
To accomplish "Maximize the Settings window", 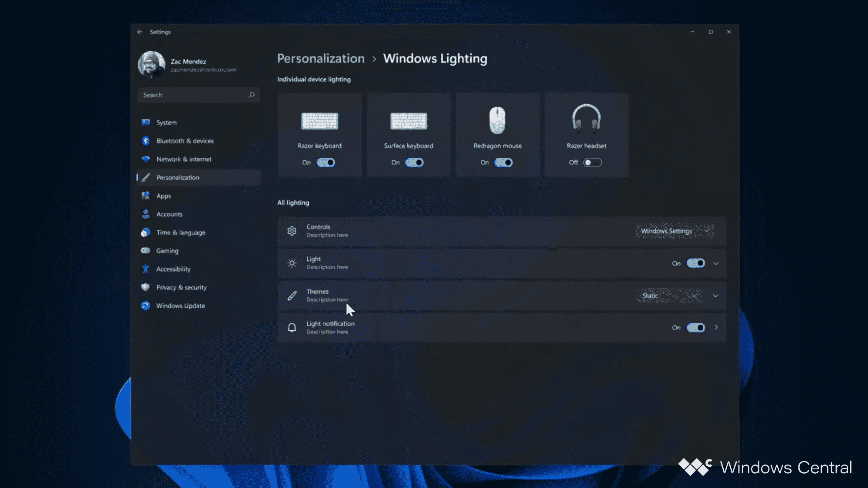I will (x=711, y=32).
